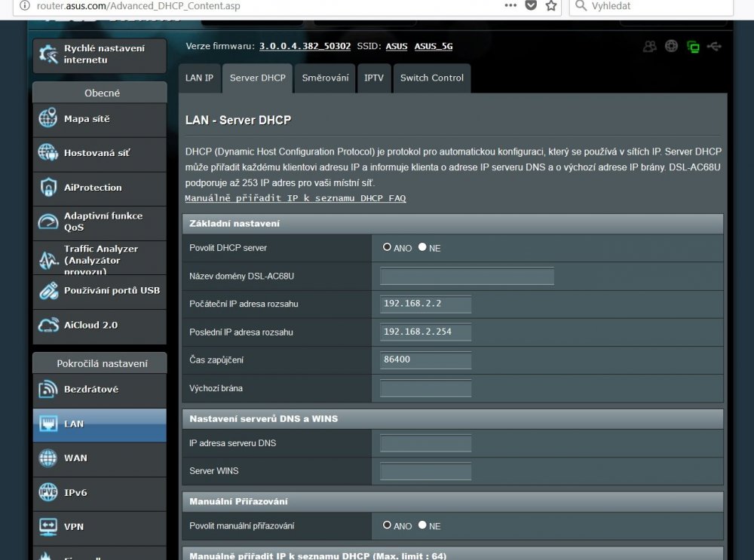Open Manuálně přiřadit IP k seznamu DHCP FAQ link

click(x=296, y=198)
